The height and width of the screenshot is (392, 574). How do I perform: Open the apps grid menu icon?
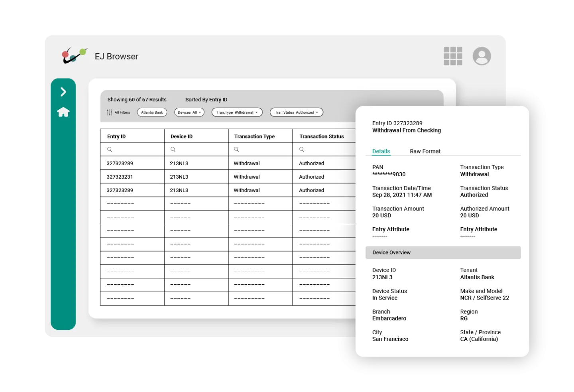pyautogui.click(x=453, y=56)
